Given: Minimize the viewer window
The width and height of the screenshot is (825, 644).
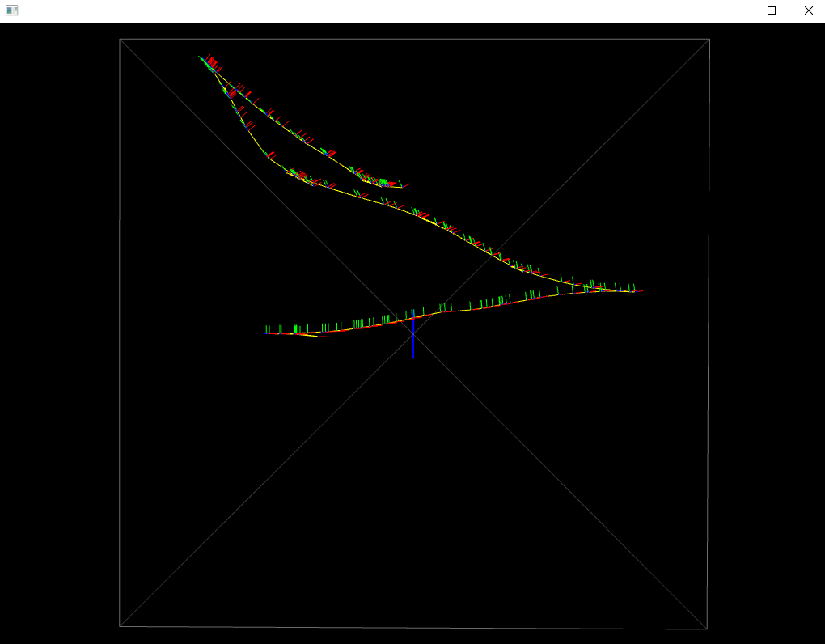Looking at the screenshot, I should [734, 11].
